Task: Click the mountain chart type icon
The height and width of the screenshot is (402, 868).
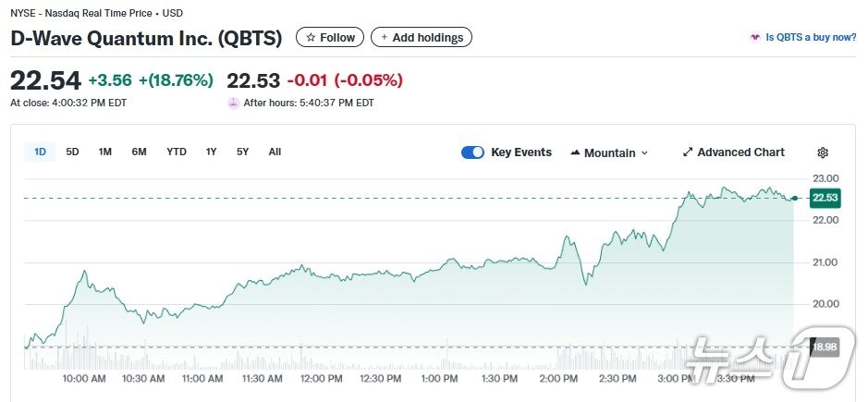Action: point(575,152)
